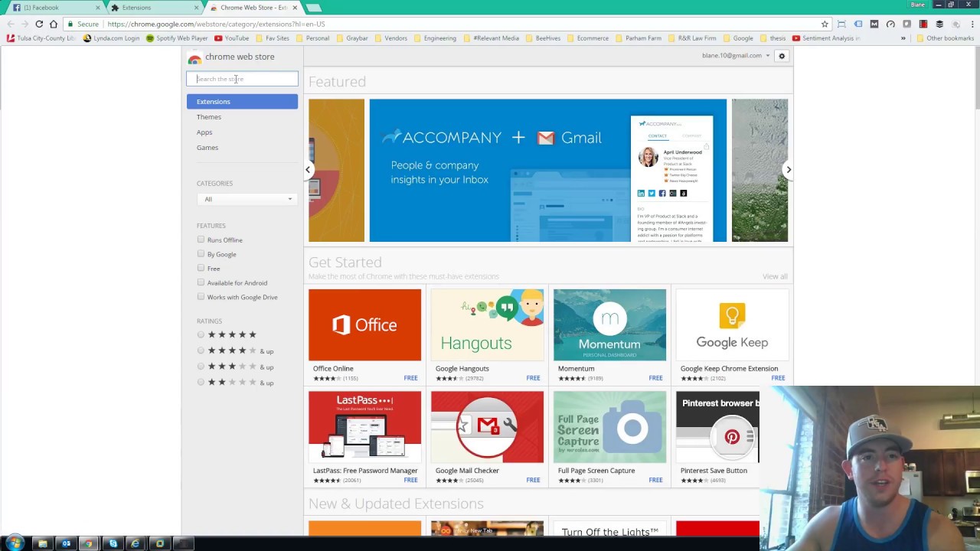Viewport: 980px width, 551px height.
Task: Switch to the Extensions browser tab
Action: click(153, 8)
